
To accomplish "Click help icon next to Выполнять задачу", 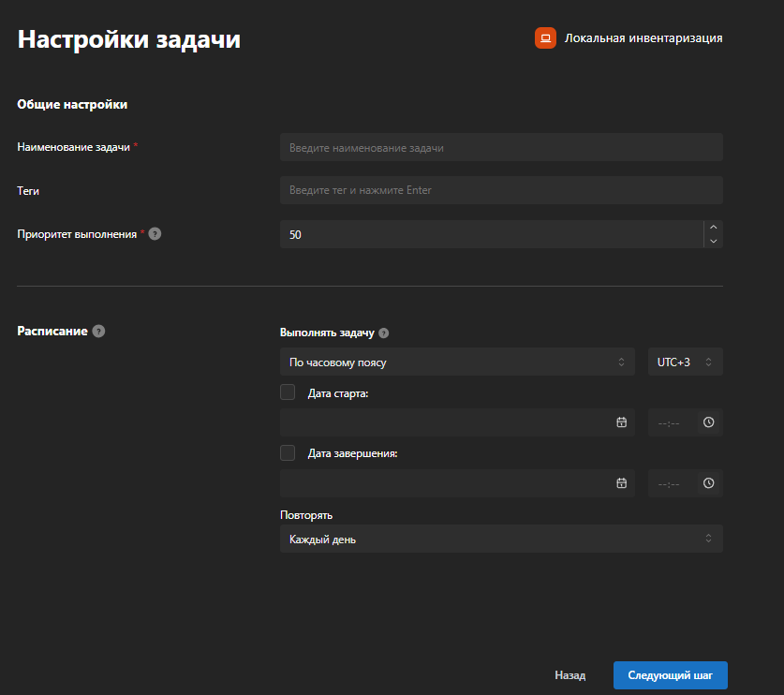I will [x=383, y=333].
